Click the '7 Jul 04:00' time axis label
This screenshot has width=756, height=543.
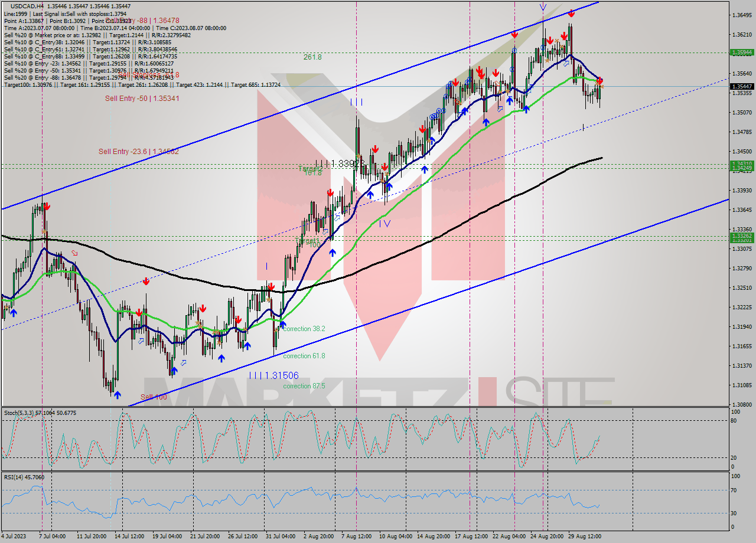[51, 537]
